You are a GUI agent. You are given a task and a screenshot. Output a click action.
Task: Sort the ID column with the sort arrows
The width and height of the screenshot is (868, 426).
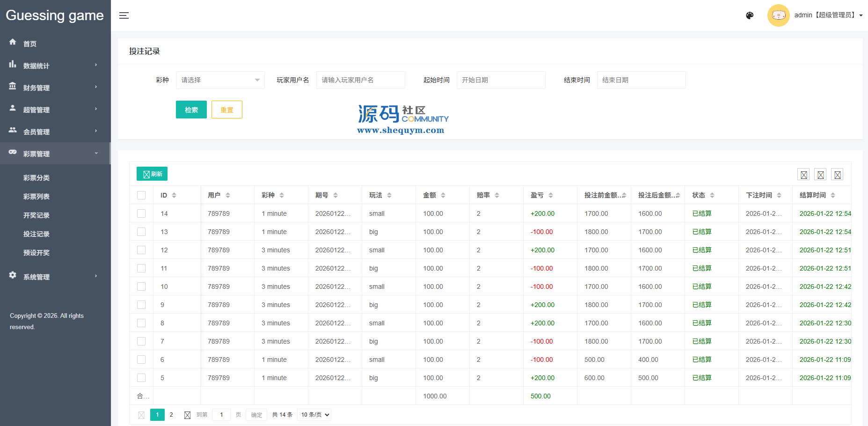(174, 195)
